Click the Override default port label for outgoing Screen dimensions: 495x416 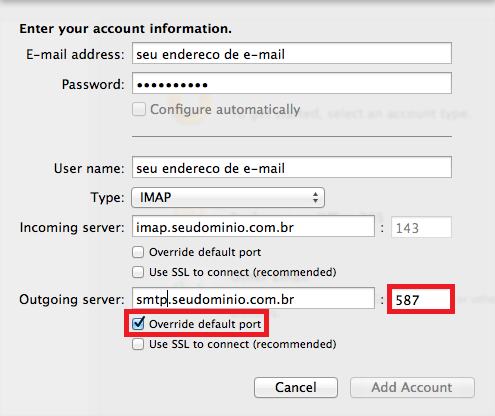[205, 324]
